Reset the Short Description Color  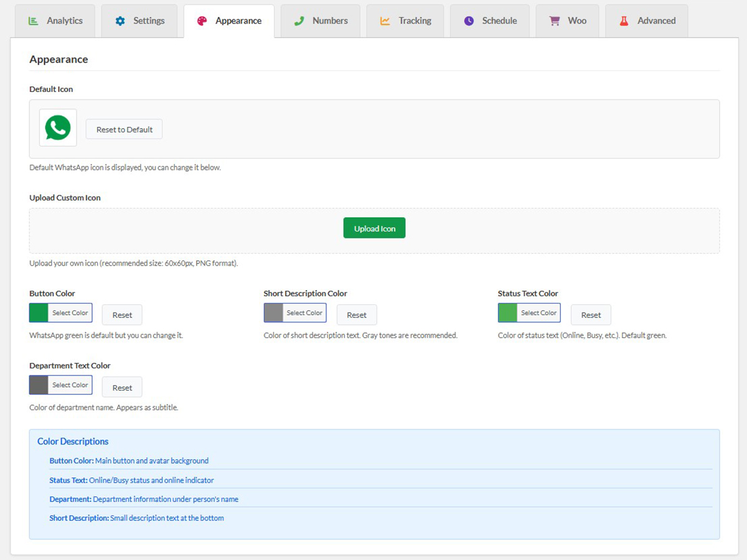click(357, 315)
